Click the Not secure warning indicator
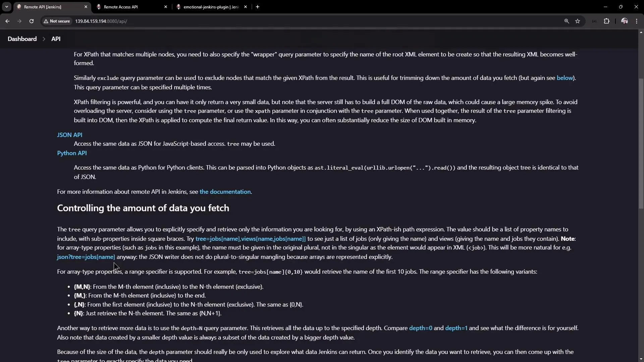 56,21
